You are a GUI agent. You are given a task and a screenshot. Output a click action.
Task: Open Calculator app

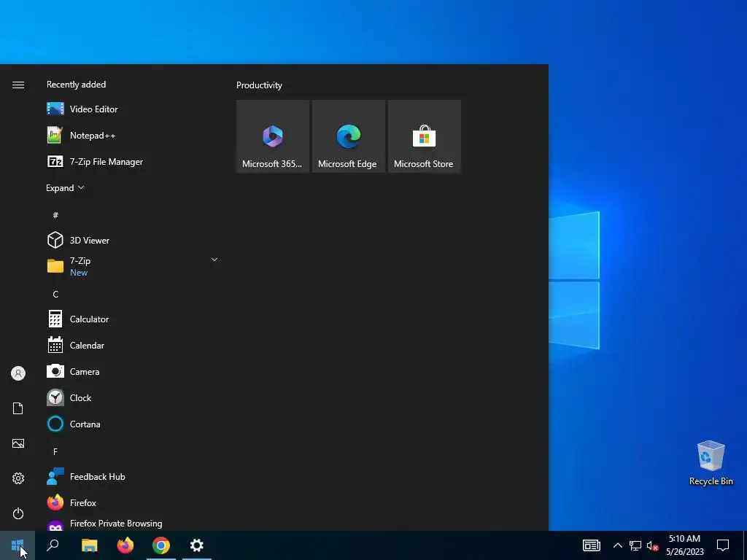tap(133, 319)
